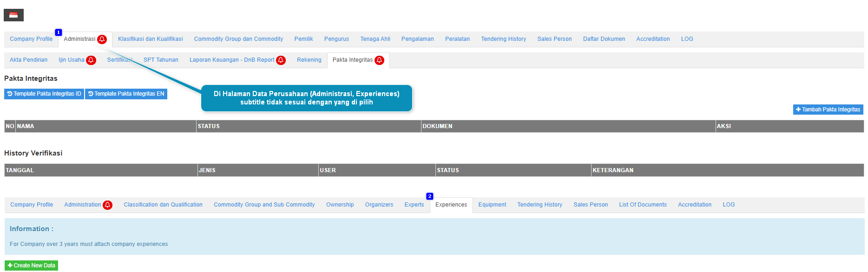Click the bell icon beside Administration tab
The height and width of the screenshot is (272, 868).
click(x=107, y=205)
